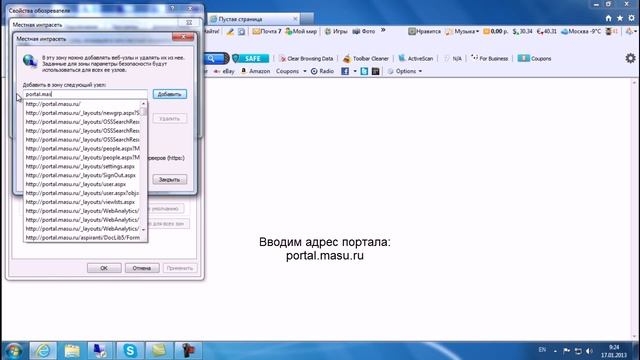
Task: Click the Нравится toolbar button
Action: pyautogui.click(x=425, y=31)
